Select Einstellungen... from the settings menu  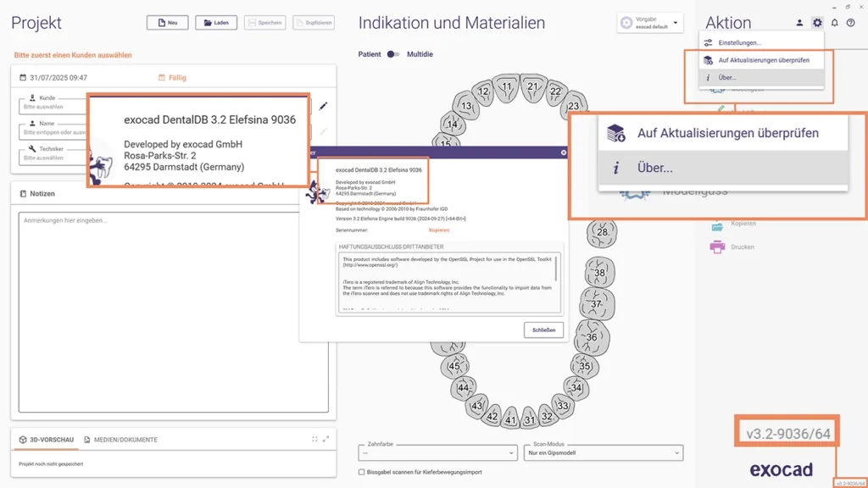[x=739, y=42]
